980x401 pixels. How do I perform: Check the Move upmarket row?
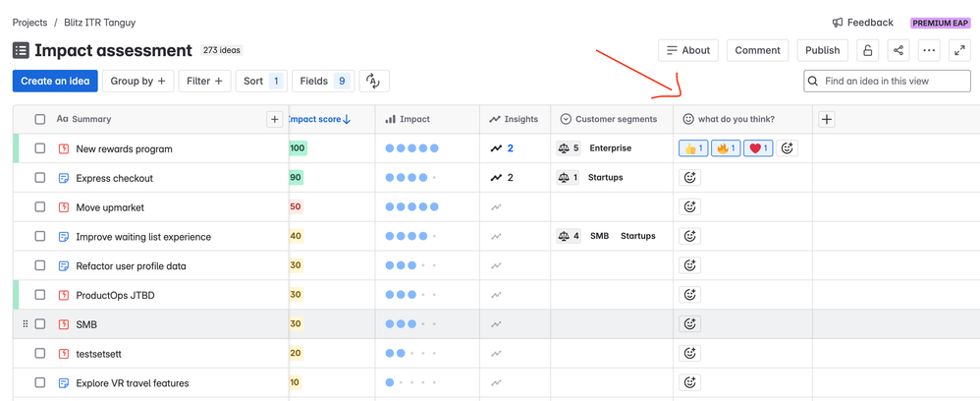40,207
